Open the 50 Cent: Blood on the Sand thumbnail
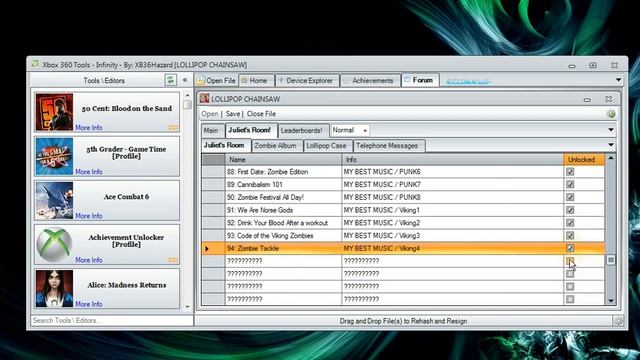This screenshot has width=640, height=360. (x=54, y=112)
